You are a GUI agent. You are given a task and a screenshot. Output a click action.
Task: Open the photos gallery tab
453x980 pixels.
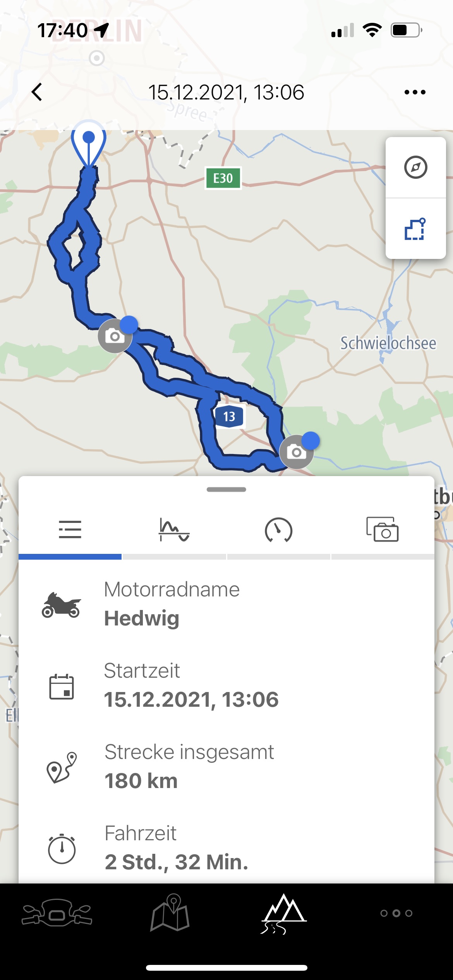click(x=383, y=530)
